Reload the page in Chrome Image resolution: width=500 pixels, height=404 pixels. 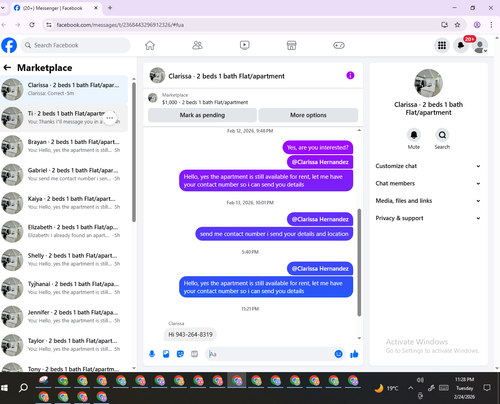[x=32, y=25]
